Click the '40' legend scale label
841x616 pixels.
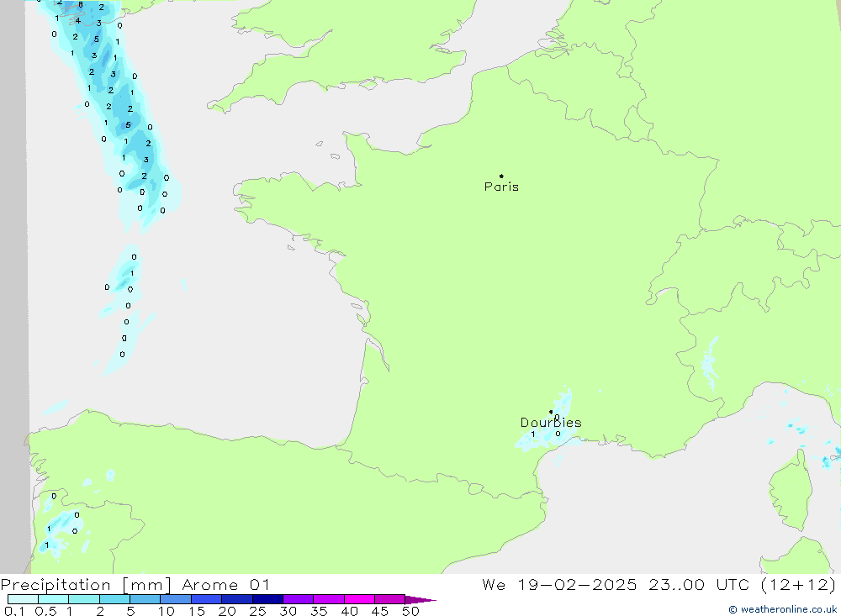tap(350, 611)
